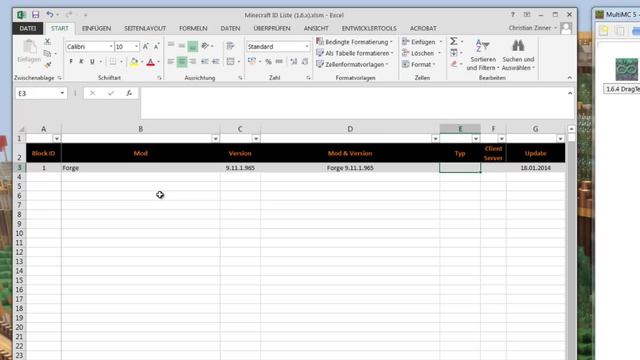Toggle align left in Ausrichtung
This screenshot has width=640, height=360.
click(171, 62)
